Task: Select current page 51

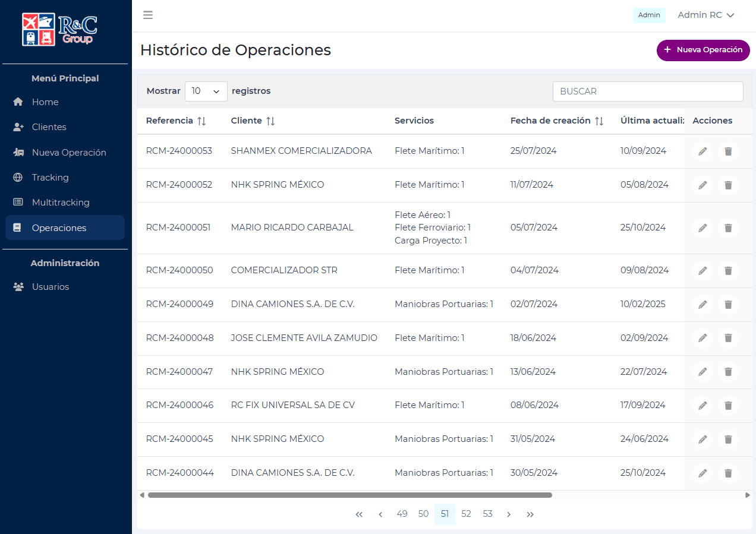Action: (445, 514)
